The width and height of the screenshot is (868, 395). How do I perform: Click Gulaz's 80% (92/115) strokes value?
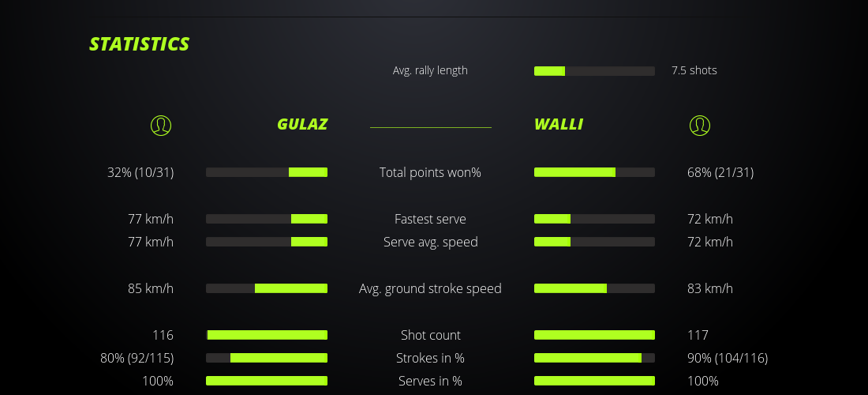pyautogui.click(x=137, y=358)
